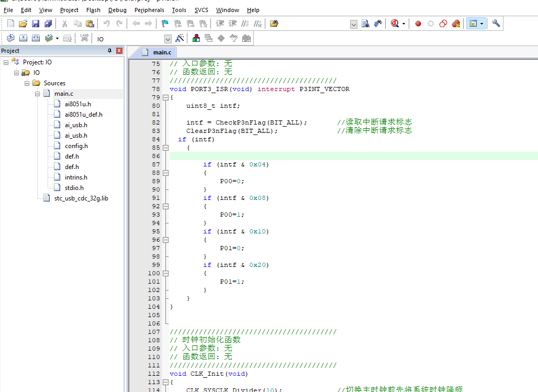Open Manage Run-Time Environment
The image size is (538, 392).
point(221,38)
